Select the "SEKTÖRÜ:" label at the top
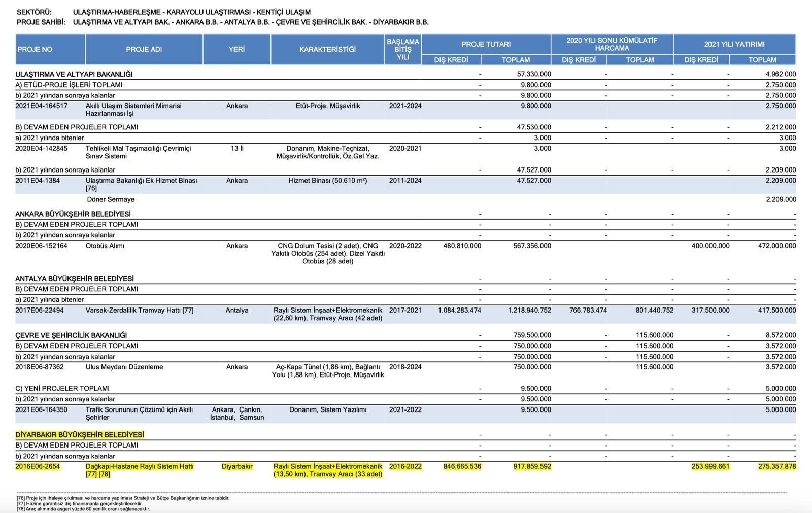The image size is (812, 513). pyautogui.click(x=34, y=12)
